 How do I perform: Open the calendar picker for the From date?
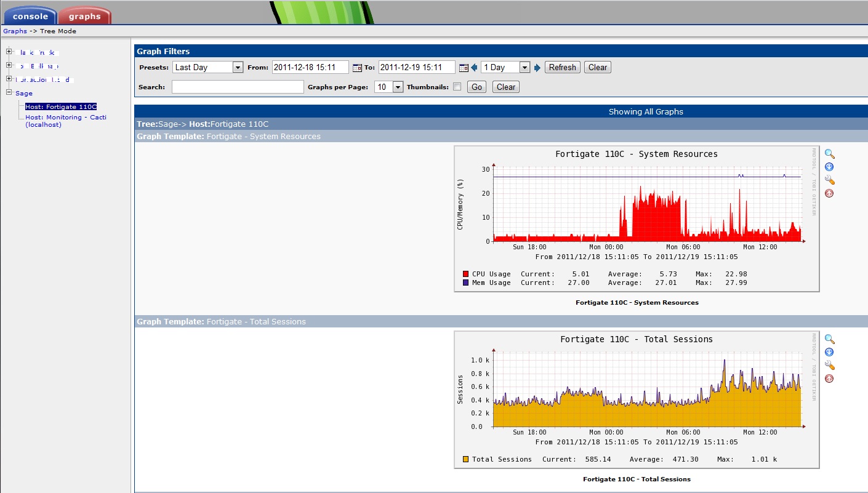tap(357, 68)
